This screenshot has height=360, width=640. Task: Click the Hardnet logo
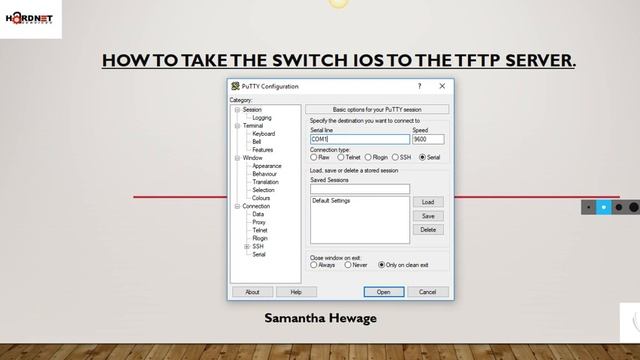[x=29, y=18]
